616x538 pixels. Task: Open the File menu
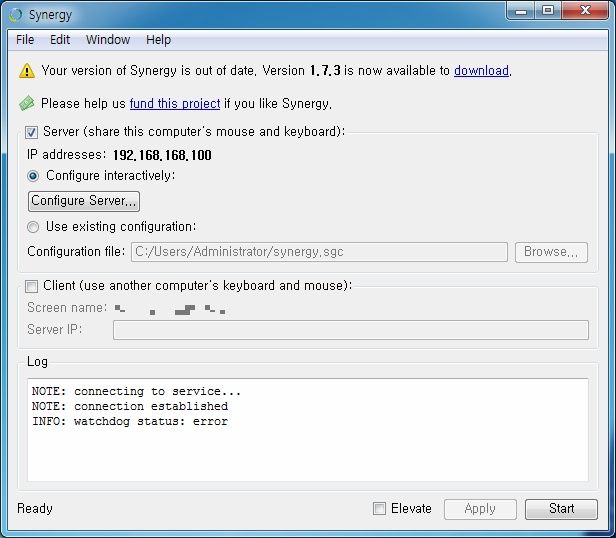(x=25, y=40)
